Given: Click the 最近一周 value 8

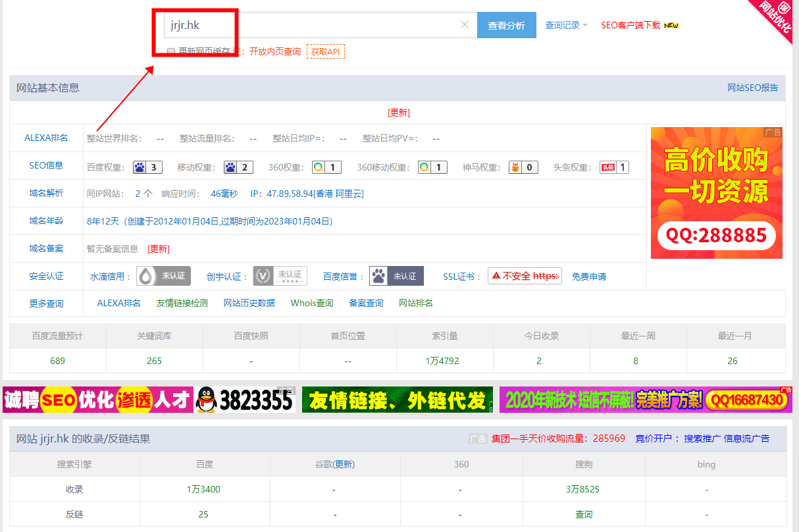Looking at the screenshot, I should [635, 361].
